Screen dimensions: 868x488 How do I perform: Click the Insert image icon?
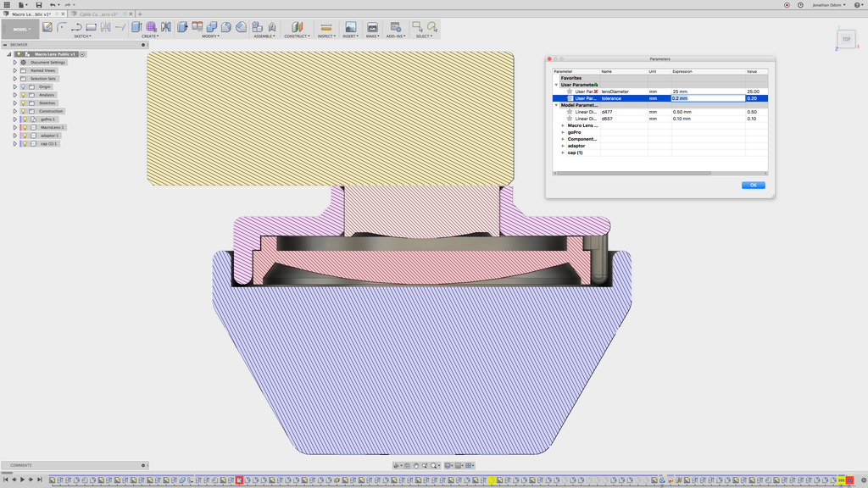coord(350,27)
